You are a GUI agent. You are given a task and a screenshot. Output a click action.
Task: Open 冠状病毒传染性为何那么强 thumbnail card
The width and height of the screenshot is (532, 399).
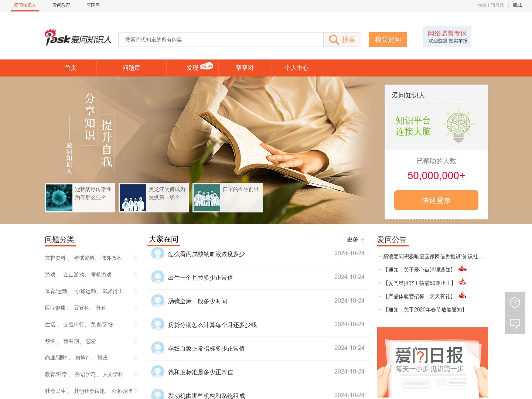tap(80, 198)
